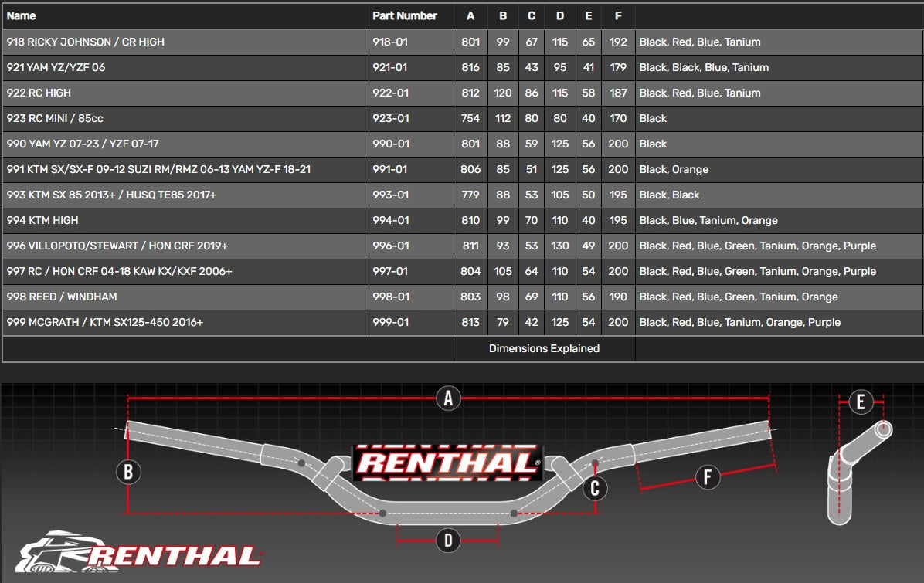Open the Dimensions Explained label

[544, 348]
